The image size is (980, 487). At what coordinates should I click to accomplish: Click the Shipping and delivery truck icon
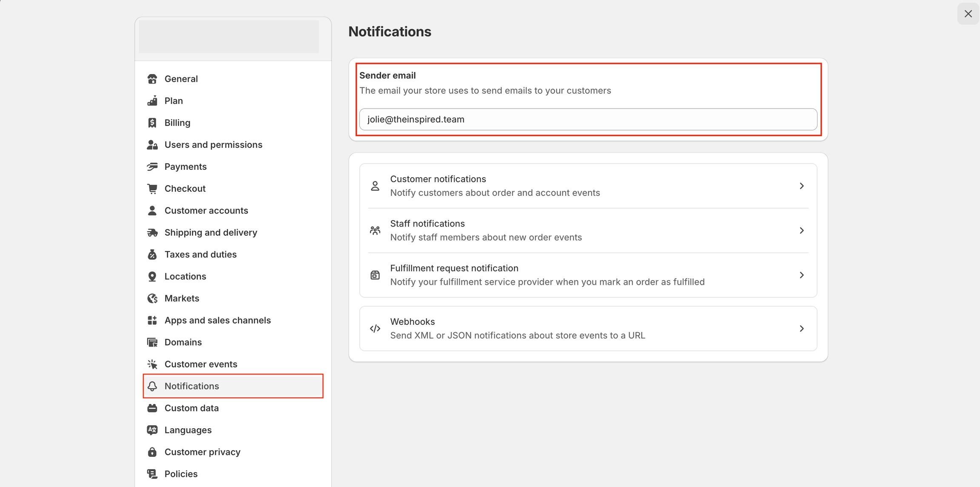tap(152, 232)
